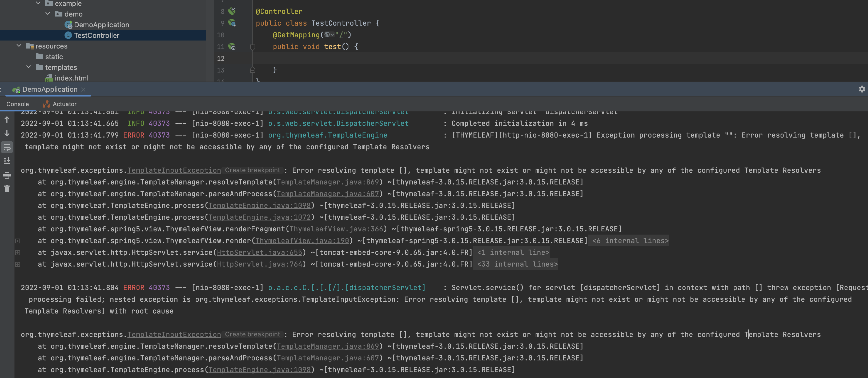Screen dimensions: 868x378
Task: Click the Actuator tab icon
Action: coord(46,104)
